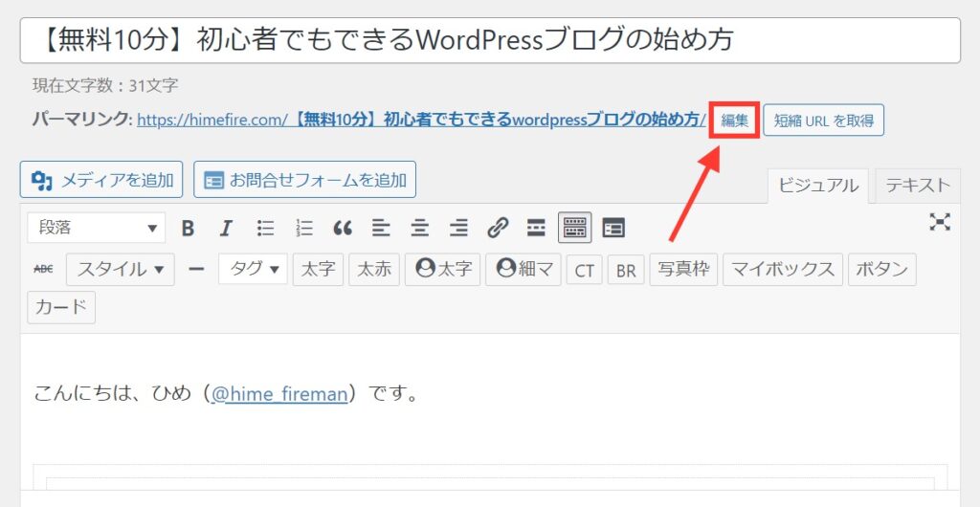Screen dimensions: 980x507
Task: Toggle Italic formatting
Action: coord(226,229)
